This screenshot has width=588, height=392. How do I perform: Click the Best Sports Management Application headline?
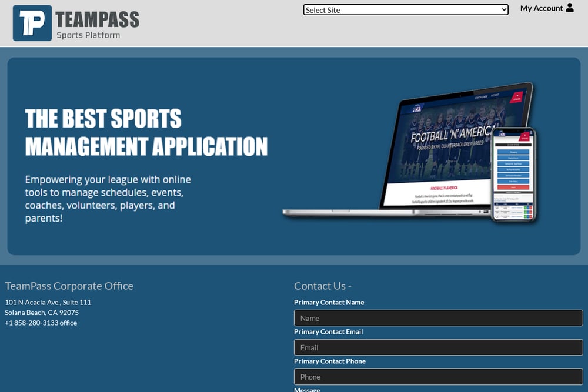(x=146, y=132)
